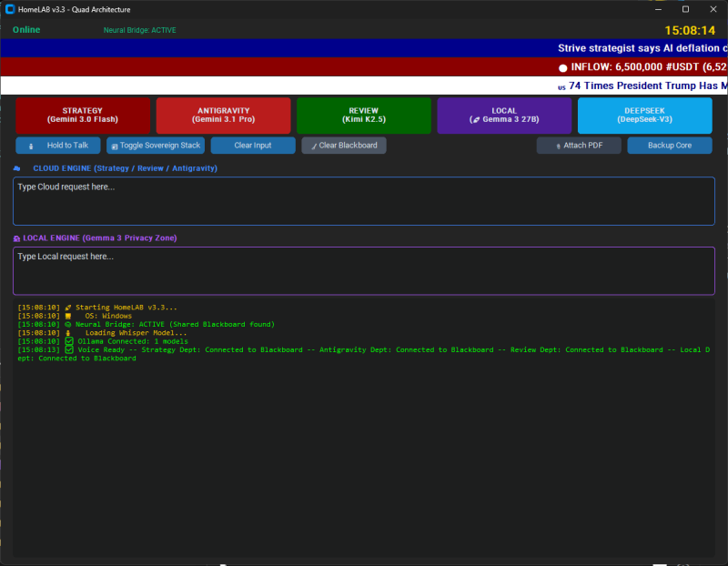Screen dimensions: 728x566
Task: Click the 15:08:14 clock display
Action: (690, 31)
